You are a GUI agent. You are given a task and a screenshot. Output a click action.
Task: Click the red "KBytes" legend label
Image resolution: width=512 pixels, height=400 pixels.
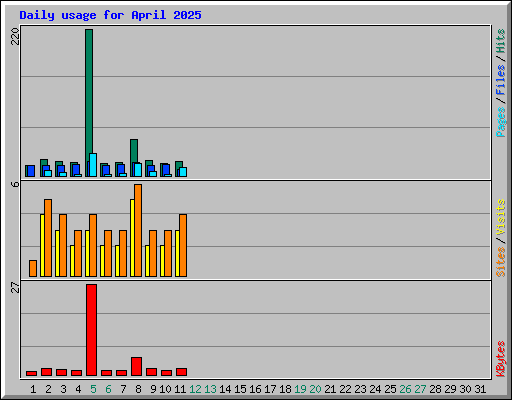(x=500, y=359)
